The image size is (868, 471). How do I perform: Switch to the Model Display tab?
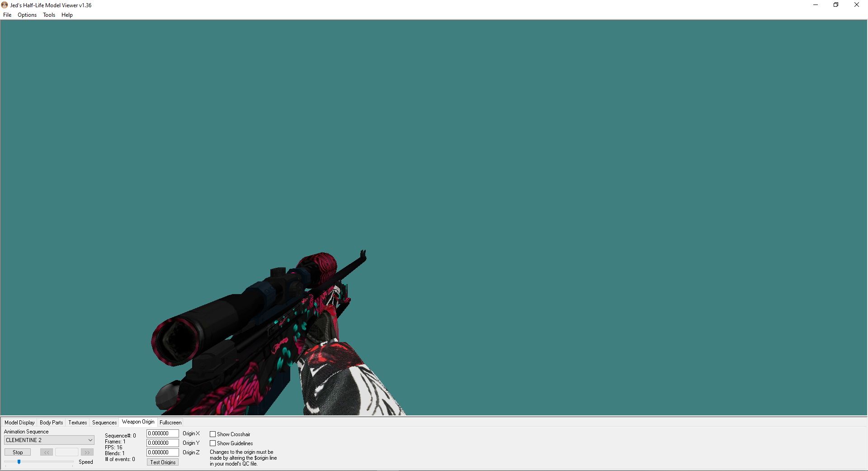pos(19,423)
